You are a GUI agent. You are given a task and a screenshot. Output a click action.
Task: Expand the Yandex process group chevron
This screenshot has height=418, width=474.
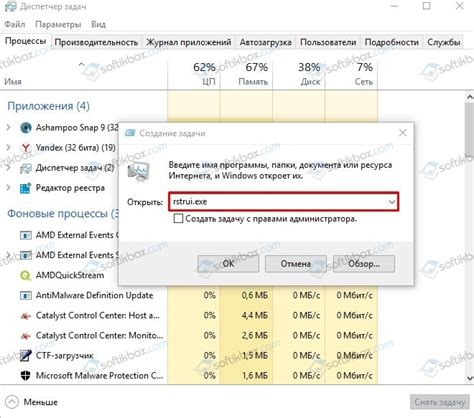(9, 147)
